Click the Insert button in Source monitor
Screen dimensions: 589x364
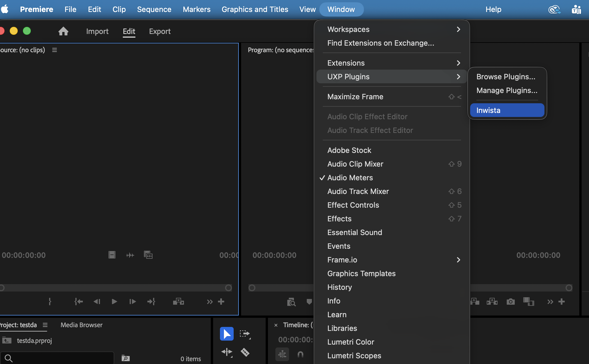pos(179,302)
